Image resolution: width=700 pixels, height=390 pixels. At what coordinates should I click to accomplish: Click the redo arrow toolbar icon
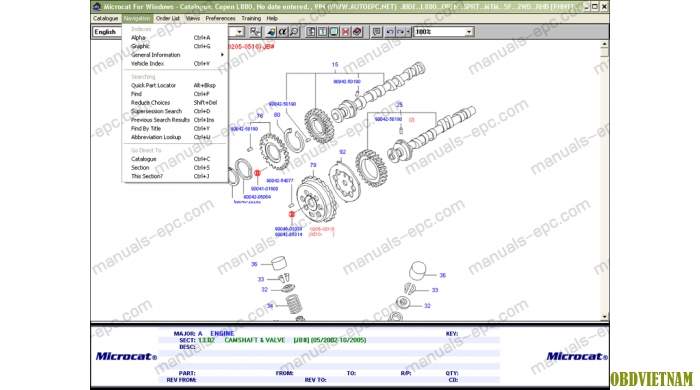click(400, 32)
